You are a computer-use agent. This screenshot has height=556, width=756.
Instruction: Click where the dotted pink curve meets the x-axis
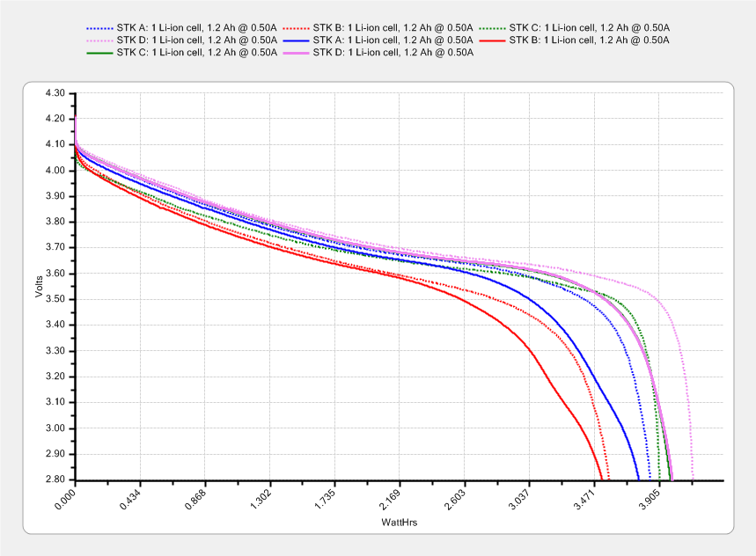click(x=693, y=479)
